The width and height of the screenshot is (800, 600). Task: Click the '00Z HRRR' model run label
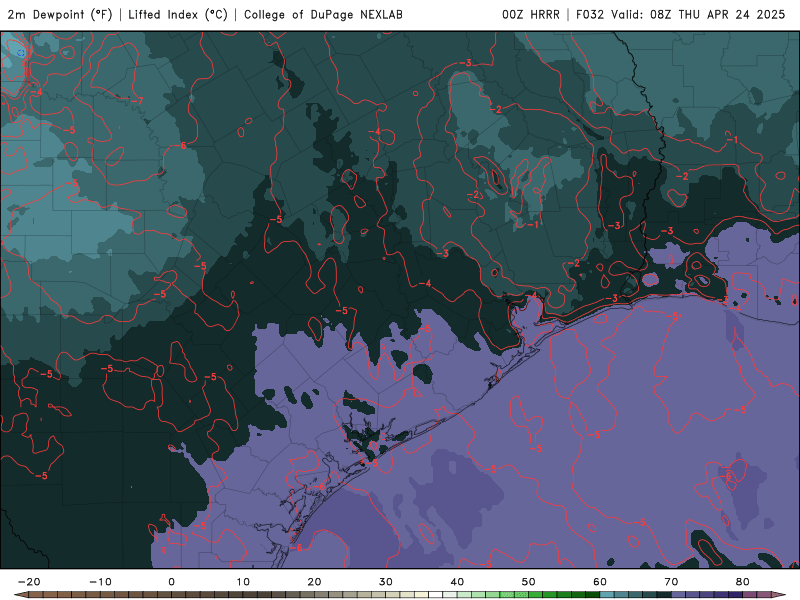coord(531,15)
